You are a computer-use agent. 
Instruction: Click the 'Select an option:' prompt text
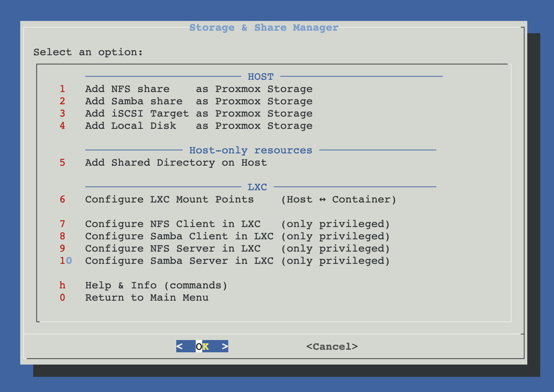[88, 52]
